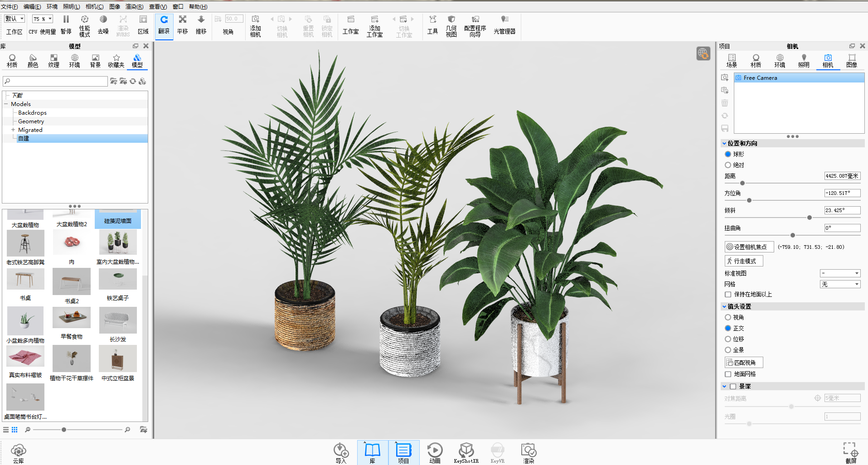
Task: Switch to the 照明 tab in project panel
Action: pos(804,61)
